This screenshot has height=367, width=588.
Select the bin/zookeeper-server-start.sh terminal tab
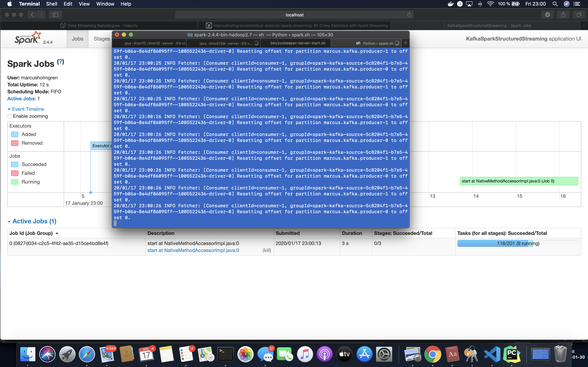pos(298,43)
